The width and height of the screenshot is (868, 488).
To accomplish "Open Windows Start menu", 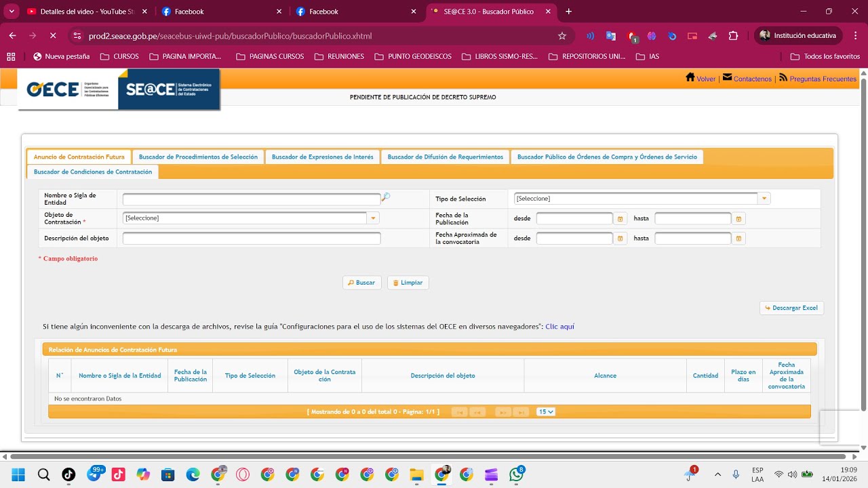I will (x=18, y=474).
